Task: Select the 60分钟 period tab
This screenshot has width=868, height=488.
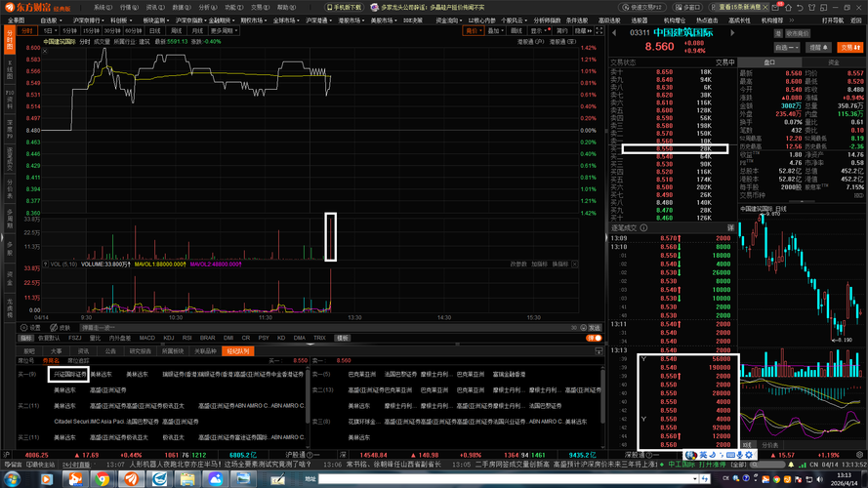Action: click(x=134, y=30)
